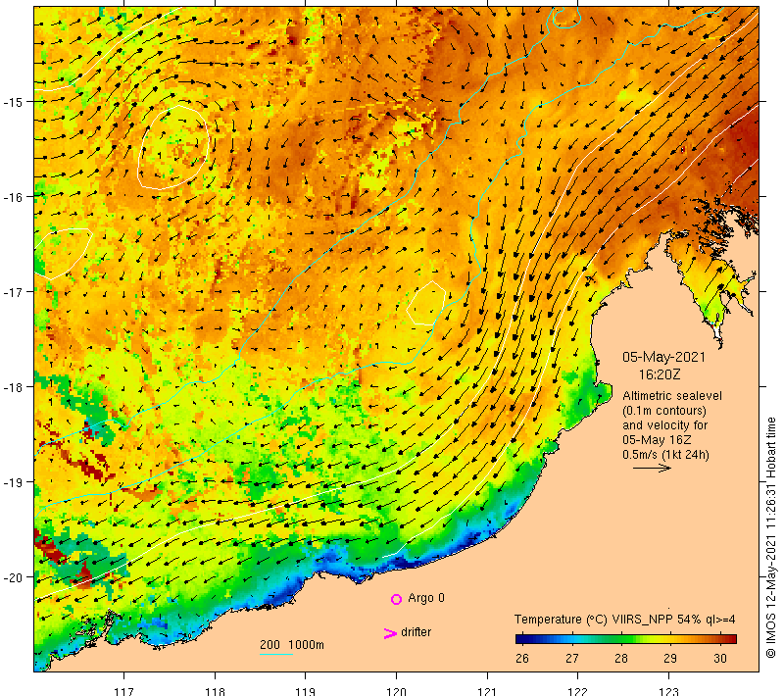Click the 0.5m/s (1kt 24h) label
The image size is (784, 696).
click(x=665, y=455)
